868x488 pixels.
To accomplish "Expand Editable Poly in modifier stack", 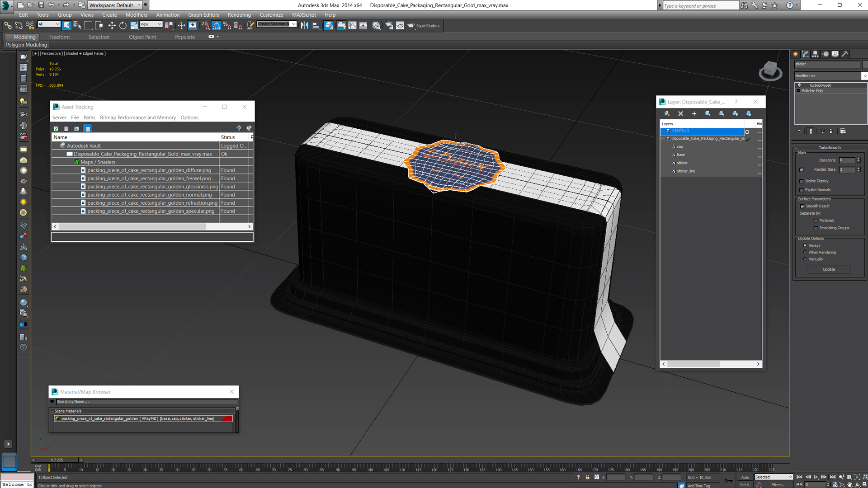I will [798, 91].
